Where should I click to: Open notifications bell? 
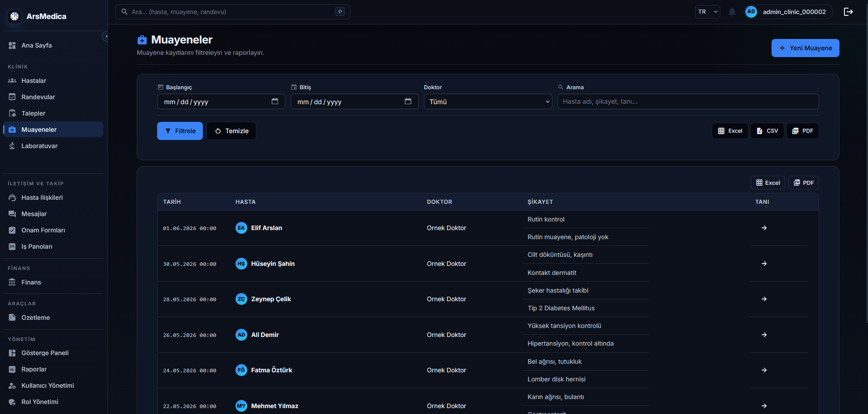pos(732,12)
